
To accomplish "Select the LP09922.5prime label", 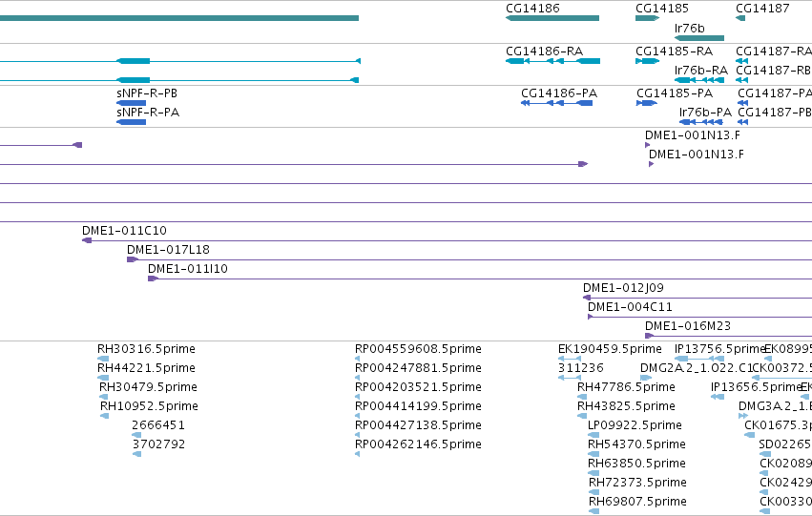I will tap(635, 425).
